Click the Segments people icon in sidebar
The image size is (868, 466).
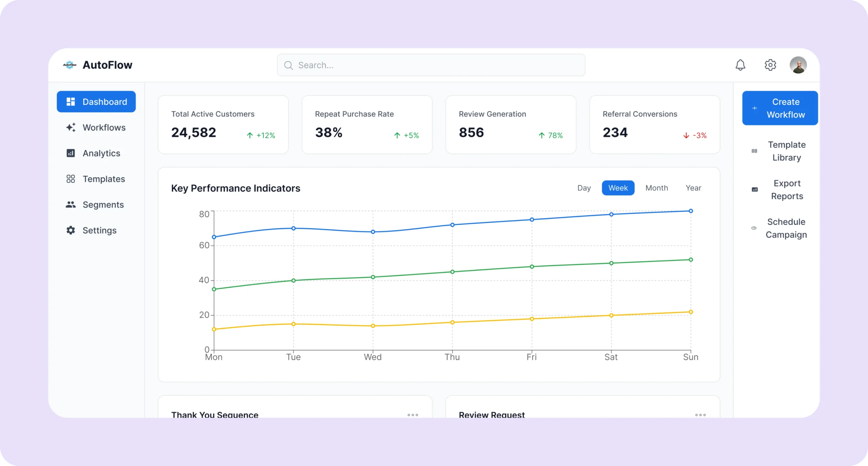coord(71,205)
